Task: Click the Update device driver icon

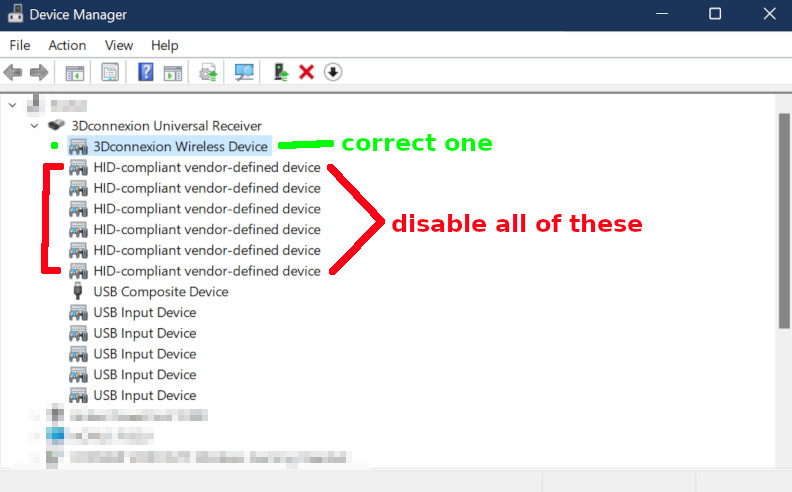Action: click(208, 72)
